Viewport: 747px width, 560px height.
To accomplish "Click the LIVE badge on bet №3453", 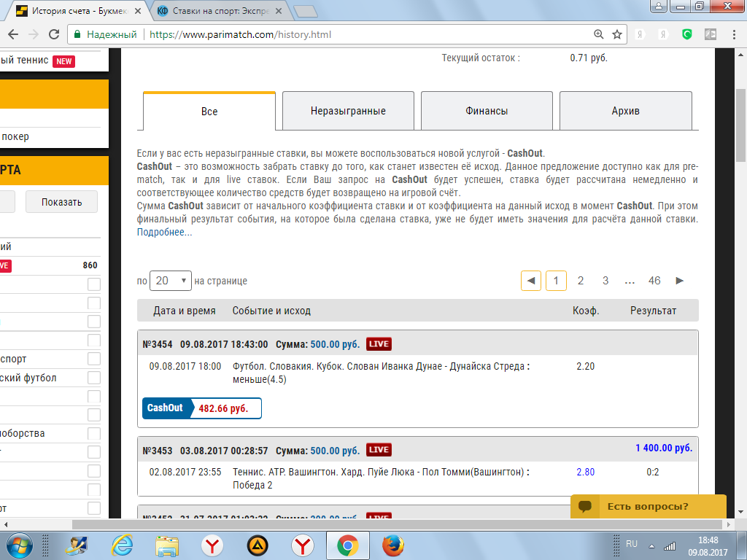I will click(379, 450).
